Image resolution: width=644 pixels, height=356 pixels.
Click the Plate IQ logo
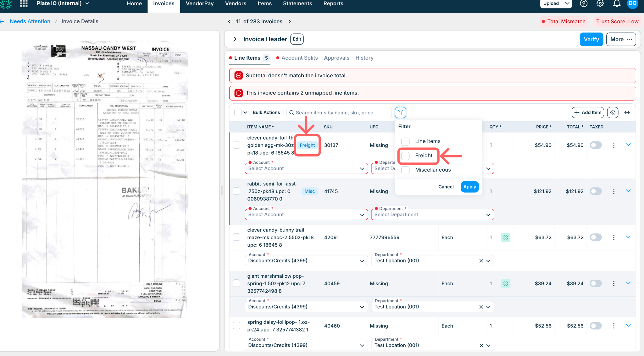tap(6, 3)
